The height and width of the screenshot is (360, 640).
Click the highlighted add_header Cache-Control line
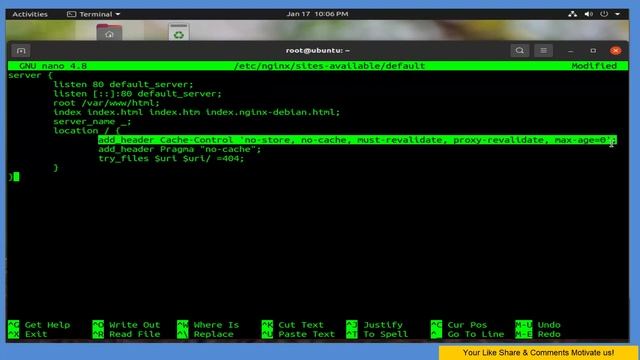357,140
